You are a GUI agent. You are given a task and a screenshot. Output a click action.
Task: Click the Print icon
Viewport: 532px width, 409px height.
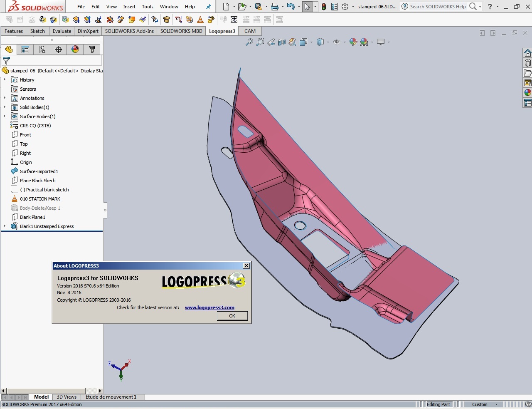275,7
